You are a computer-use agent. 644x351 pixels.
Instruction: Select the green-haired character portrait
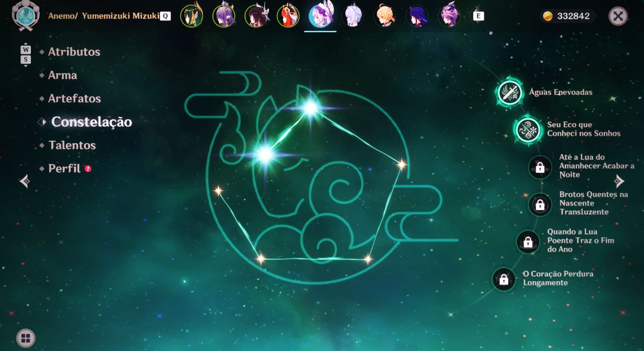pyautogui.click(x=191, y=16)
